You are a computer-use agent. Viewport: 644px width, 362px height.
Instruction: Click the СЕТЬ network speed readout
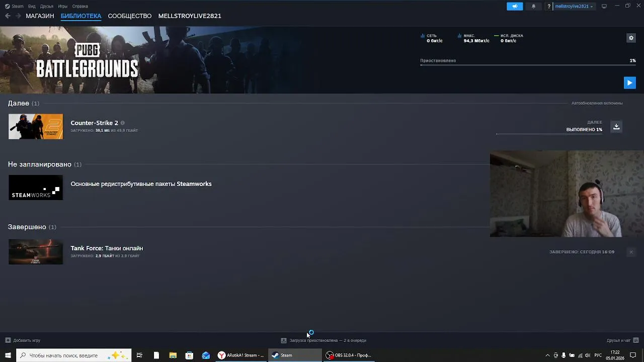click(x=432, y=38)
